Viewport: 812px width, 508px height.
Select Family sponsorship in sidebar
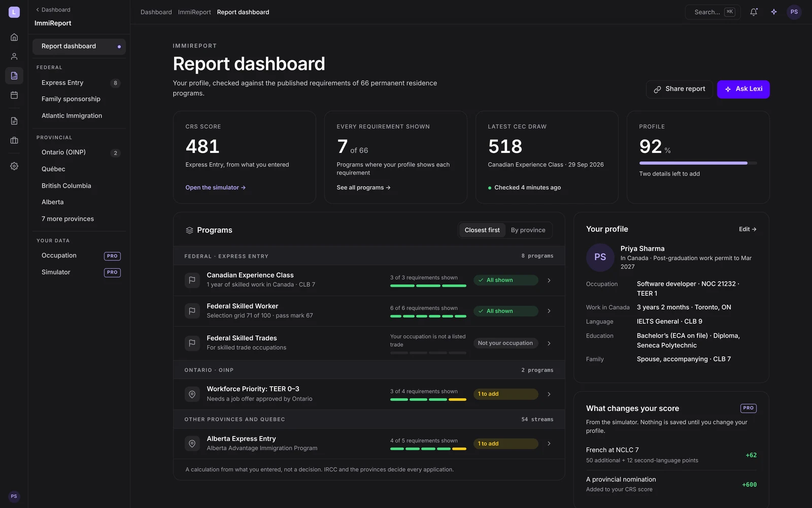79,99
